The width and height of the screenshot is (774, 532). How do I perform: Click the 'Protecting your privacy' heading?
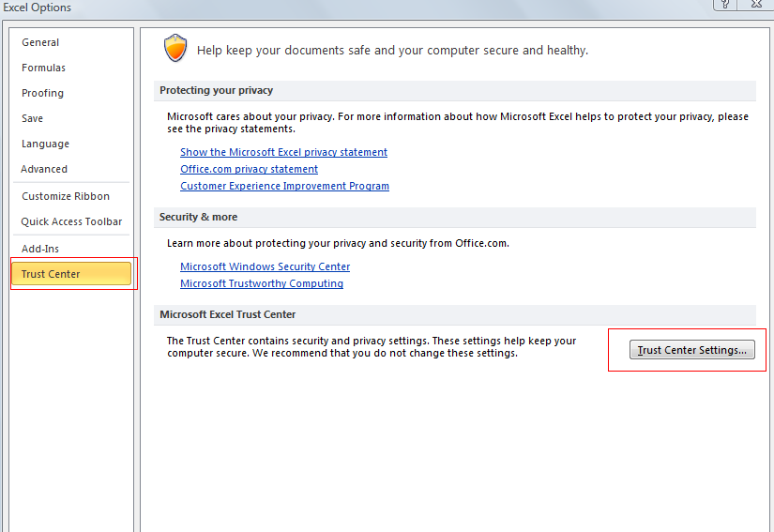point(216,90)
